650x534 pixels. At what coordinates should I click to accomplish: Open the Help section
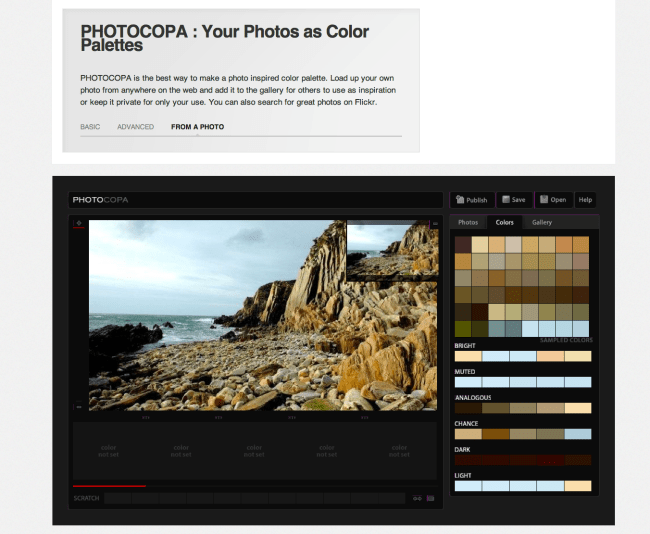click(585, 199)
